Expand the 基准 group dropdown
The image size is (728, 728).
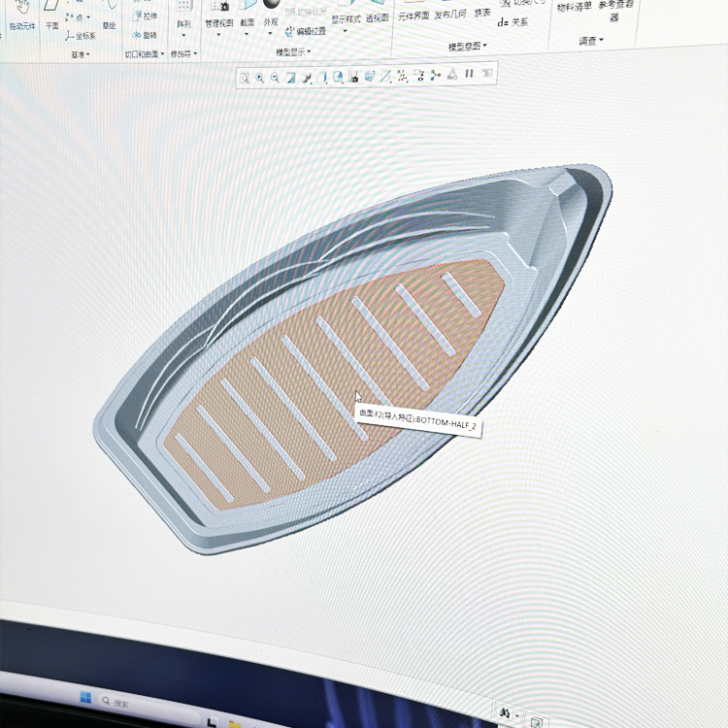[x=81, y=55]
